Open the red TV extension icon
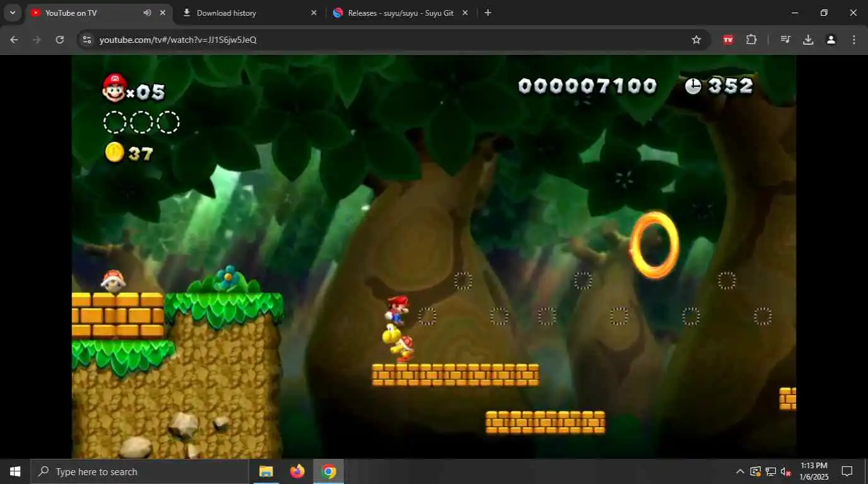This screenshot has height=484, width=868. (x=728, y=40)
